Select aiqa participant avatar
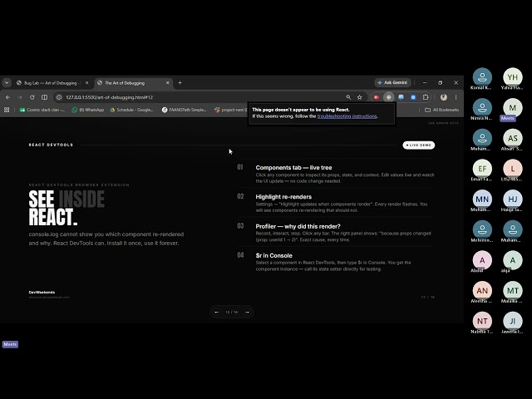This screenshot has width=532, height=399. 513,260
